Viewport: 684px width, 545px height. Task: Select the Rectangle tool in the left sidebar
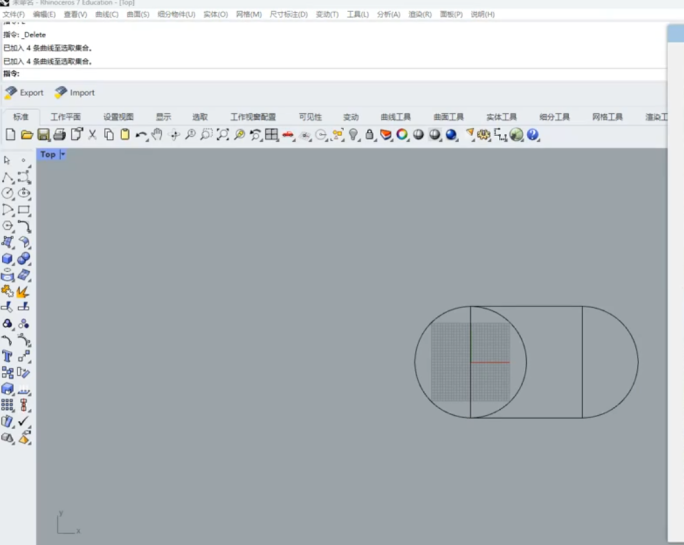(23, 210)
